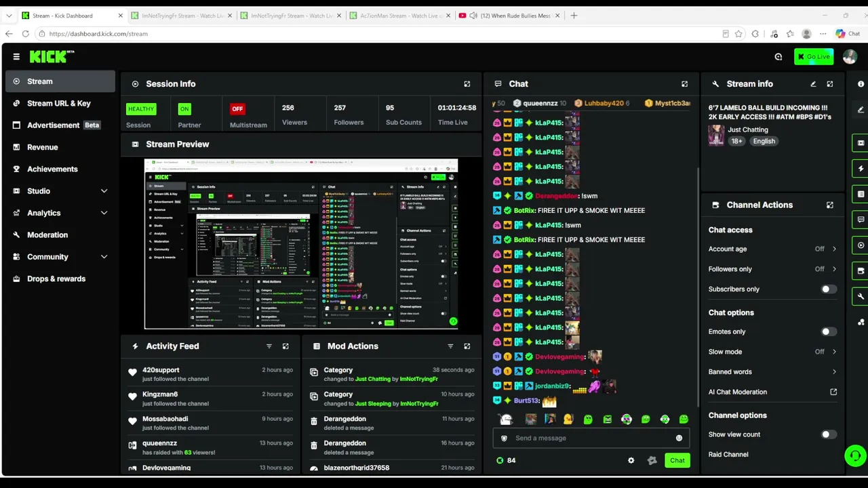Insert the duck emote into chat

568,420
